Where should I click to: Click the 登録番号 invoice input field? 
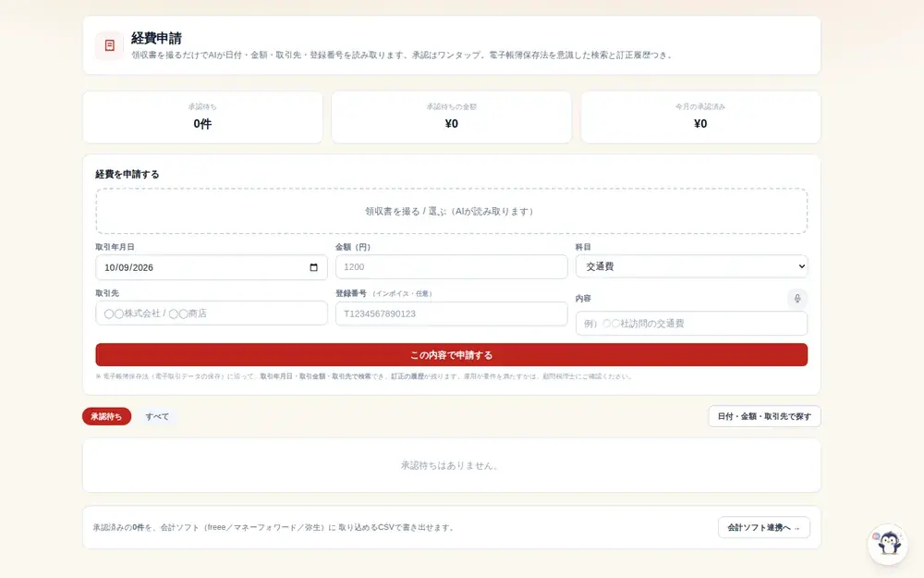click(452, 314)
